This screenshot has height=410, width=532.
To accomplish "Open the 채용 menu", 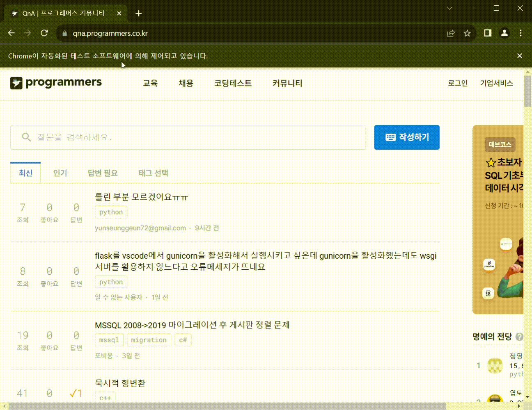I will pyautogui.click(x=186, y=83).
